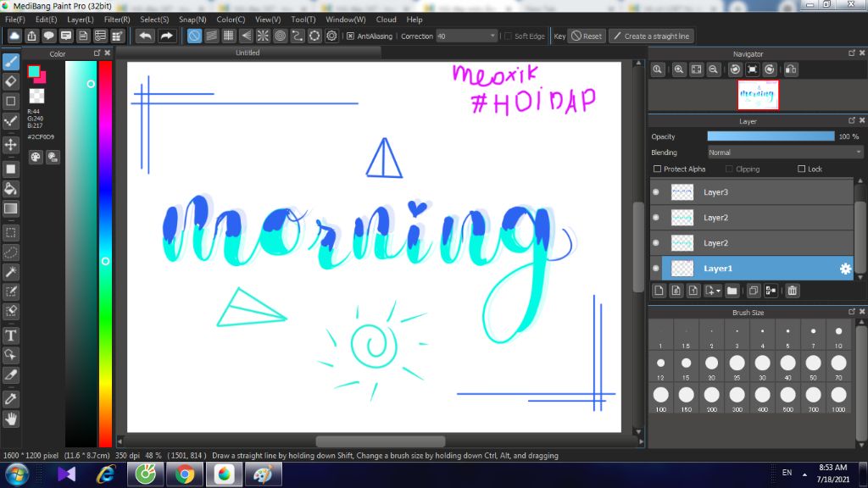This screenshot has width=868, height=488.
Task: Select the Hand tool
Action: point(10,419)
